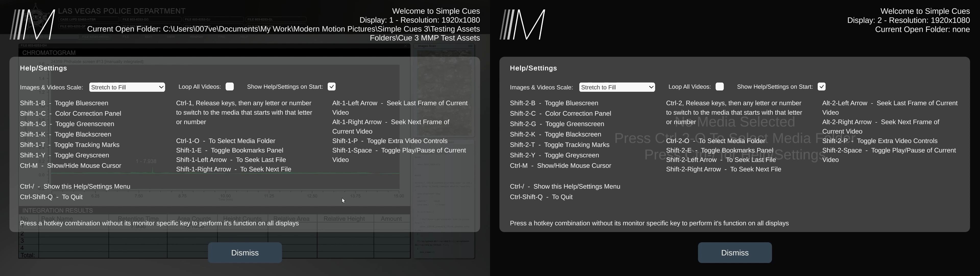Click 'Display: 1 - Resolution: 1920x1080' text
Image resolution: width=980 pixels, height=276 pixels.
coord(420,20)
